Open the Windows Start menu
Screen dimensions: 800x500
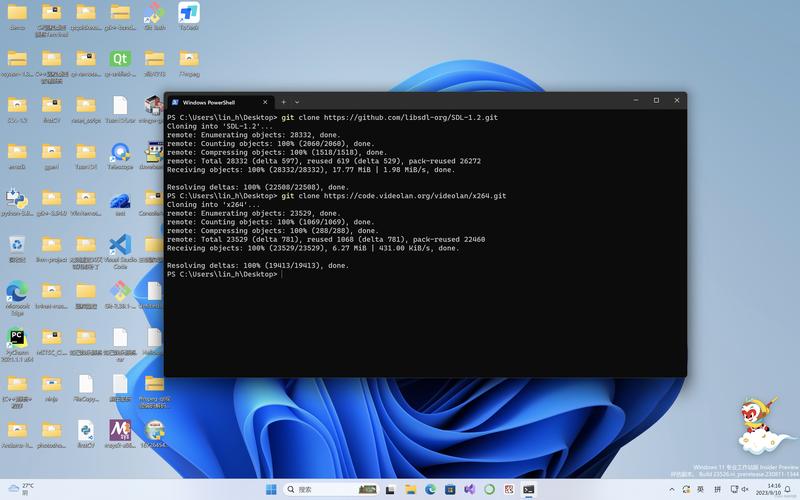(x=271, y=489)
